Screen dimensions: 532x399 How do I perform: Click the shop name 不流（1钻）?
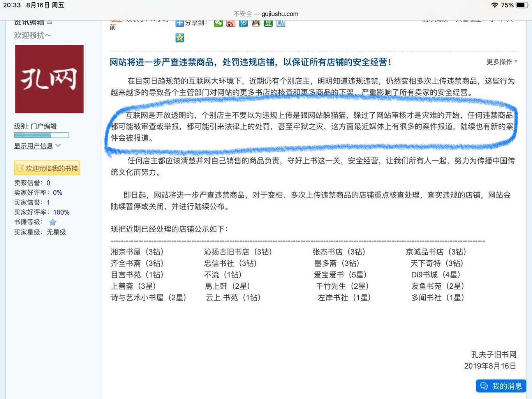223,275
